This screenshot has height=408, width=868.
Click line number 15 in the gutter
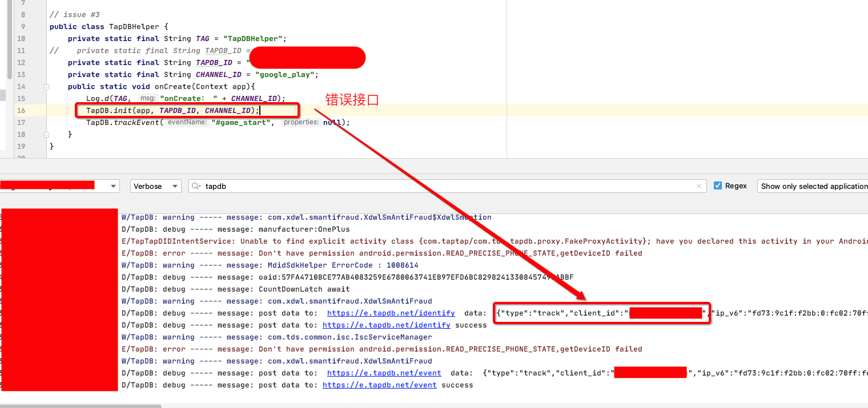21,98
